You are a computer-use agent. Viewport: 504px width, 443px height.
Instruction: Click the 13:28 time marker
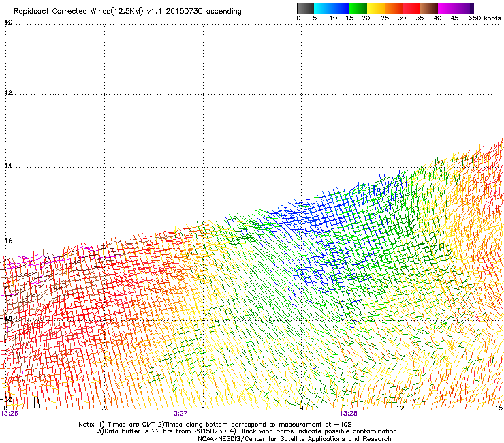click(x=348, y=414)
